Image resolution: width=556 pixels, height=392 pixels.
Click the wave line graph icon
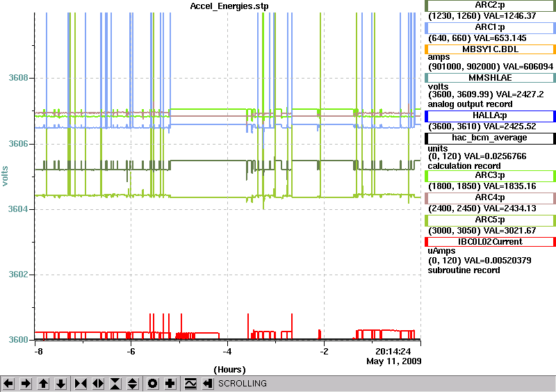coord(190,384)
